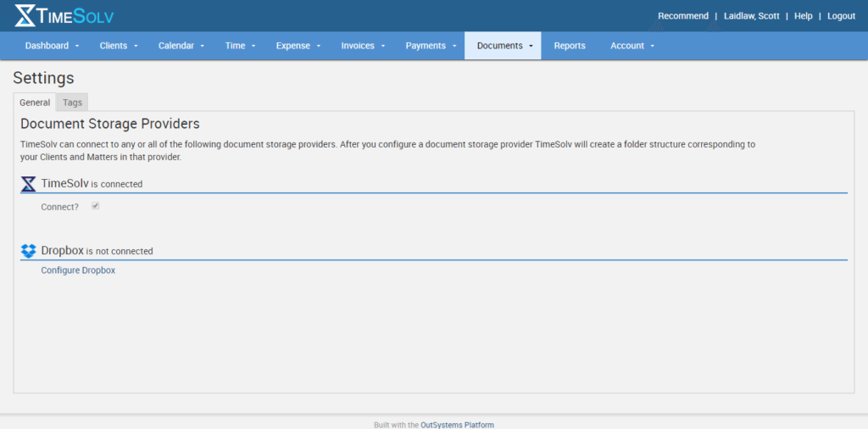
Task: Expand the Expense menu arrow
Action: pyautogui.click(x=319, y=46)
